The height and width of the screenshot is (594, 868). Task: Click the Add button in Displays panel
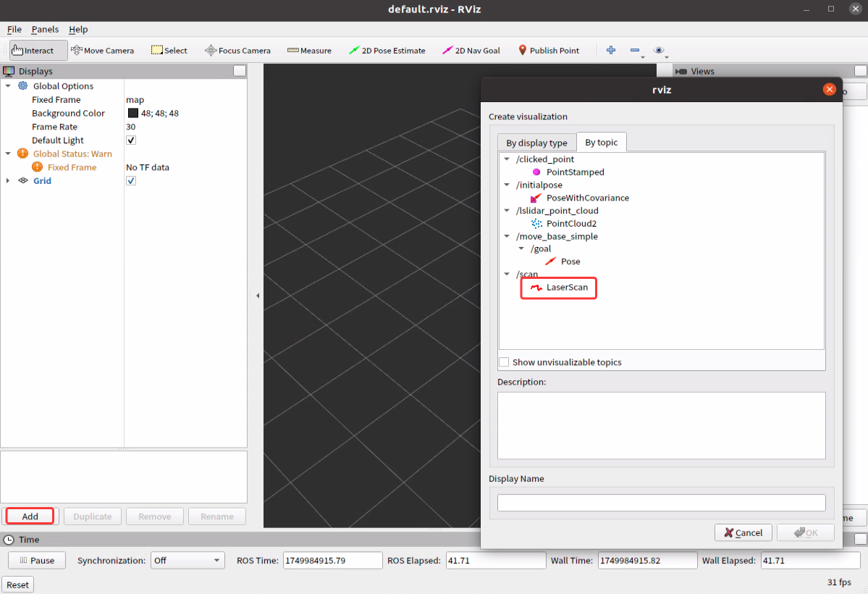tap(29, 516)
